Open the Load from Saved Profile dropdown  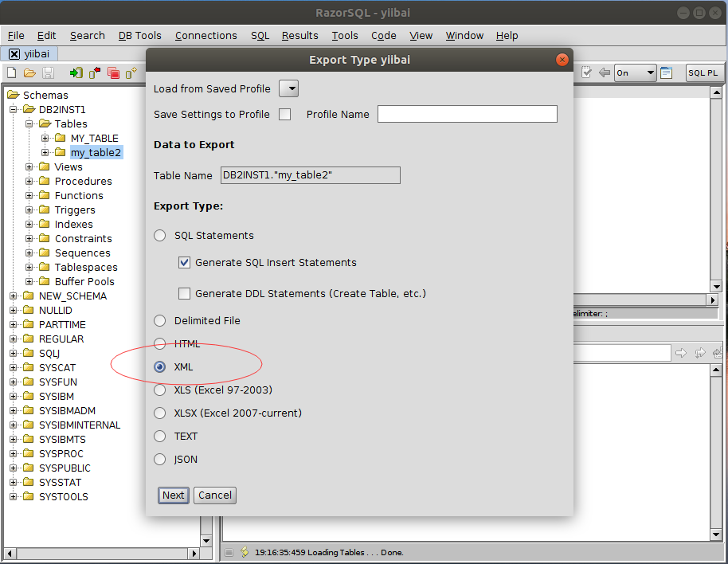click(x=288, y=89)
